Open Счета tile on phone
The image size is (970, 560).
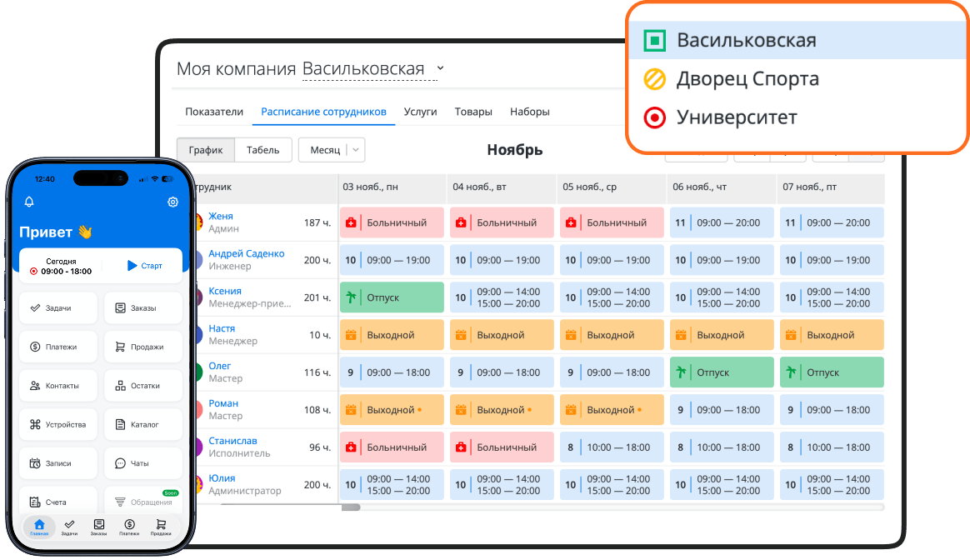(x=58, y=501)
